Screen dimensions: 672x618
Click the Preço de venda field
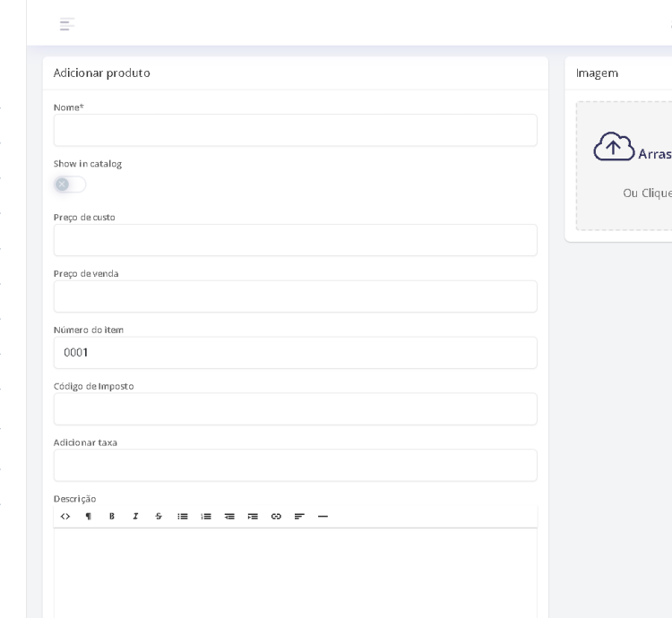(295, 296)
